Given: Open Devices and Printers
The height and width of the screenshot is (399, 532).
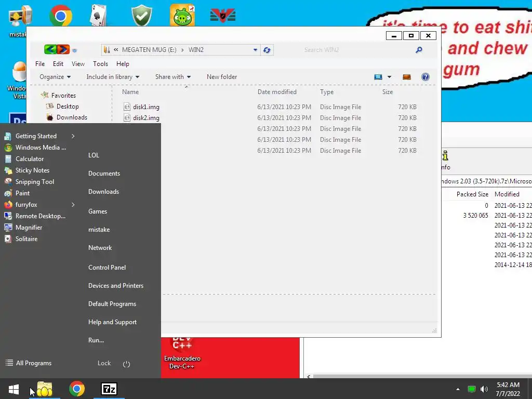Looking at the screenshot, I should click(116, 286).
